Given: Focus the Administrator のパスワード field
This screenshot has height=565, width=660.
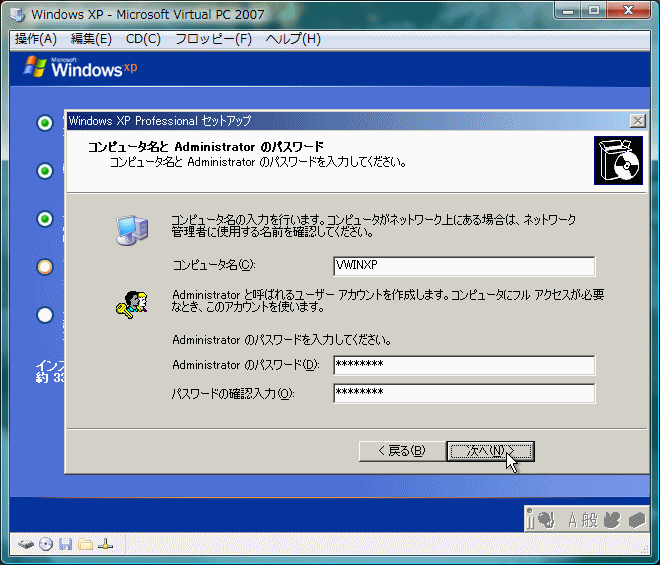Looking at the screenshot, I should 464,365.
